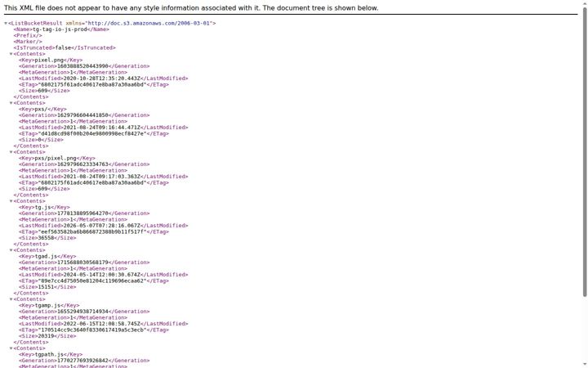Image resolution: width=588 pixels, height=368 pixels.
Task: Click the Generation value under Key pxs/
Action: 82,115
